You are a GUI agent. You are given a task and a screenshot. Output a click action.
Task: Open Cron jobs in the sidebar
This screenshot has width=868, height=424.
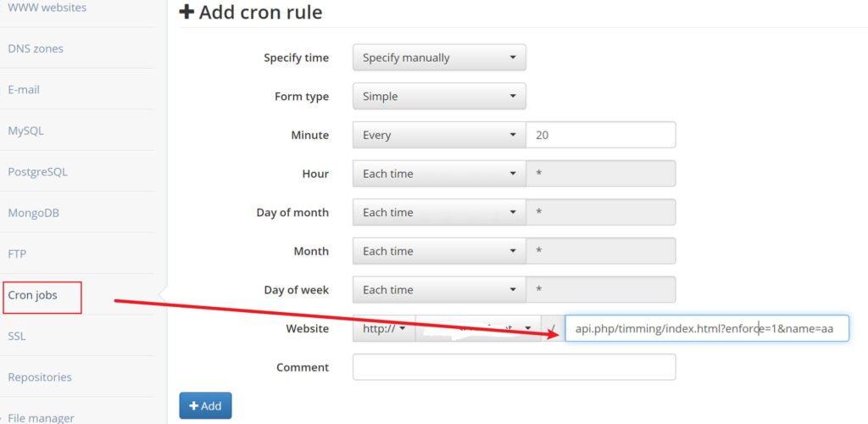(32, 295)
